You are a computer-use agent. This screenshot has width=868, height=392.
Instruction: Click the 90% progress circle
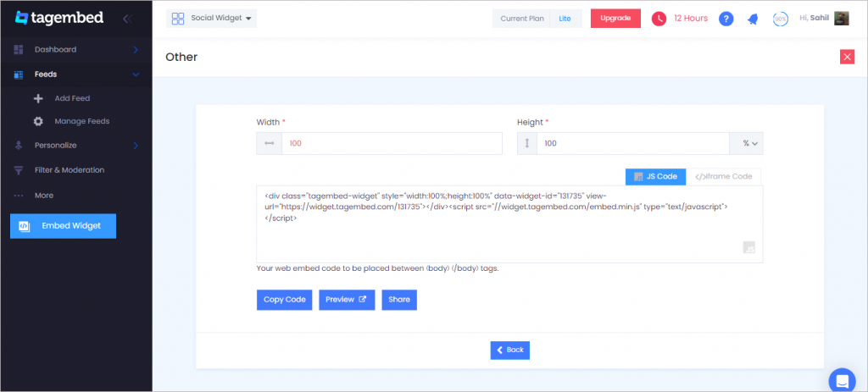pyautogui.click(x=781, y=19)
